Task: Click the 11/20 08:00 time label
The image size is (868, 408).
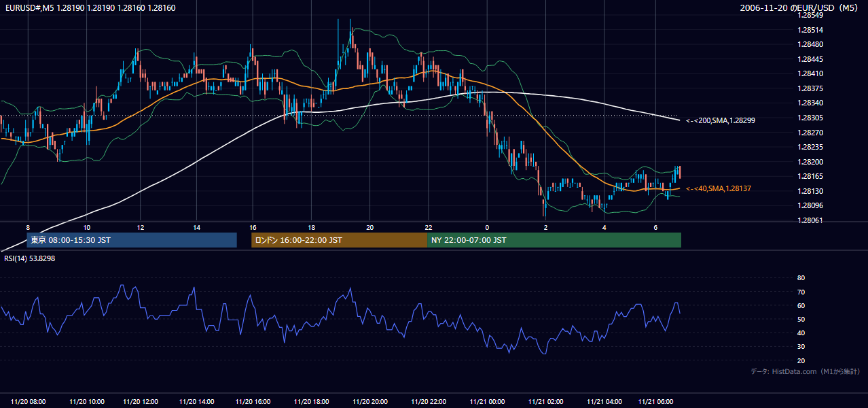Action: 28,402
